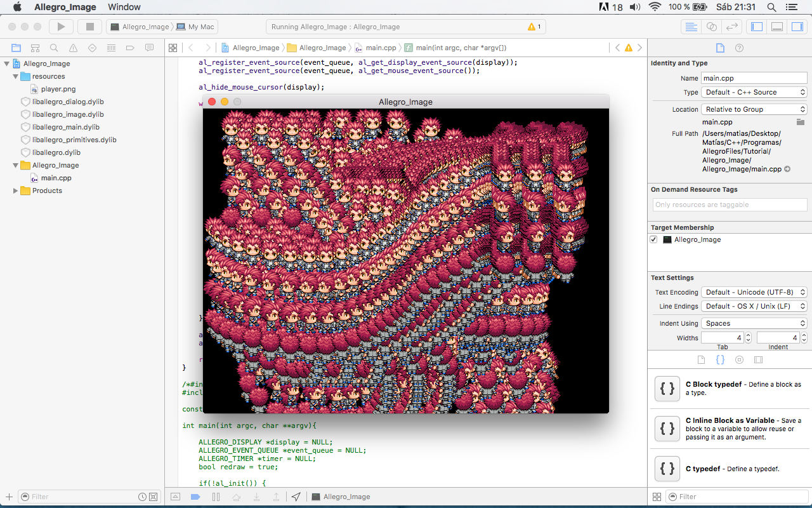Increment the Tab width stepper
Viewport: 812px width, 508px height.
tap(748, 335)
